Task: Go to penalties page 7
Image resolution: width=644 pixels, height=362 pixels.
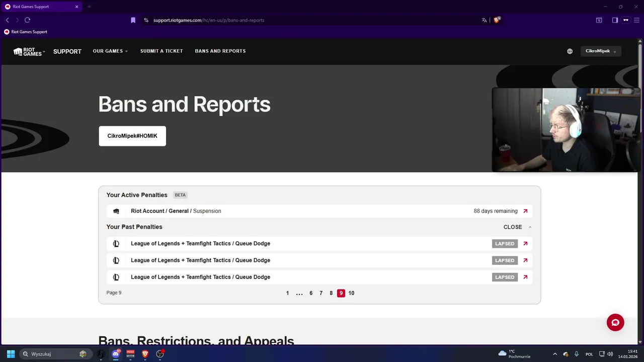Action: (x=321, y=293)
